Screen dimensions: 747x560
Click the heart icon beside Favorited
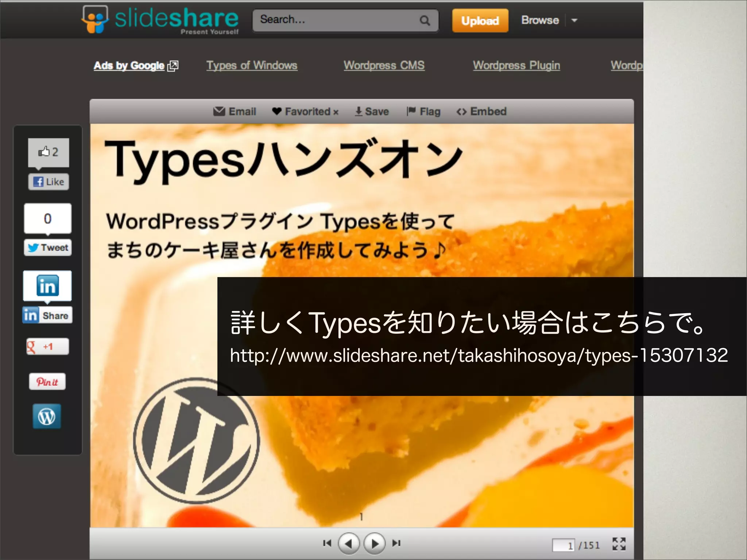(x=277, y=111)
